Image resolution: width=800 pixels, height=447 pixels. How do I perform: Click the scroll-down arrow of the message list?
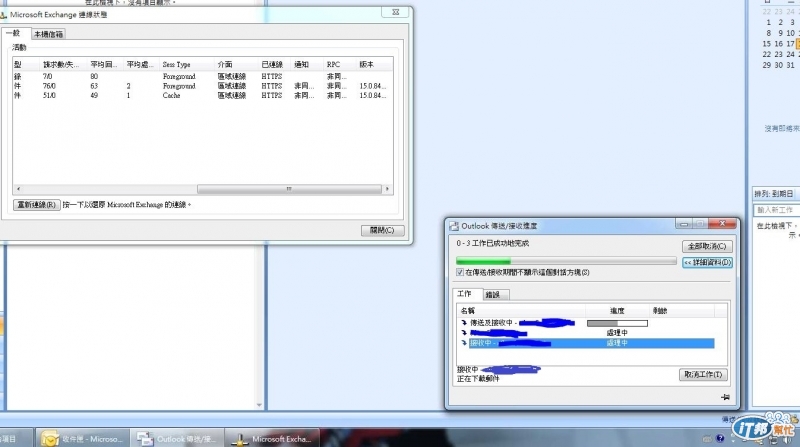[x=259, y=405]
